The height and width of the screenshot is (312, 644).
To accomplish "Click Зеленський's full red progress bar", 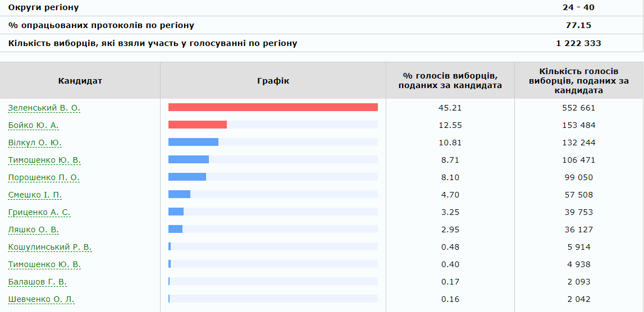I will tap(273, 107).
